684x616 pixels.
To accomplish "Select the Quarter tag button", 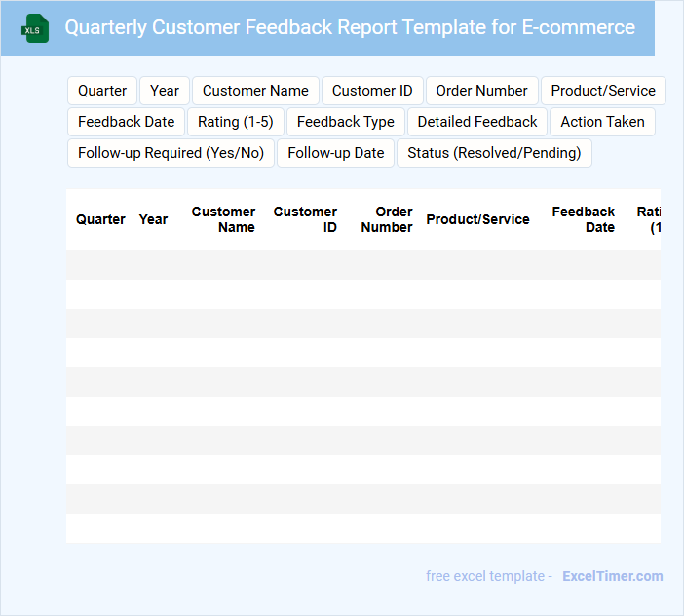I will (102, 91).
